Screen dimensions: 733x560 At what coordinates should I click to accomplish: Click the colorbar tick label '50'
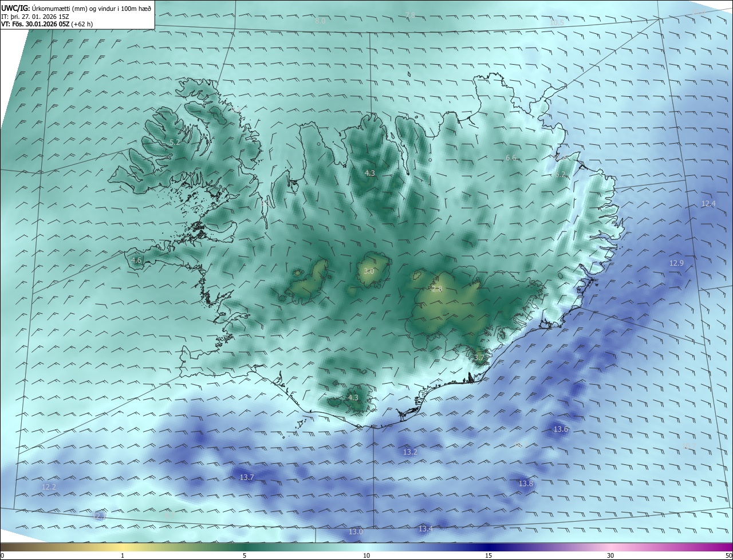728,555
